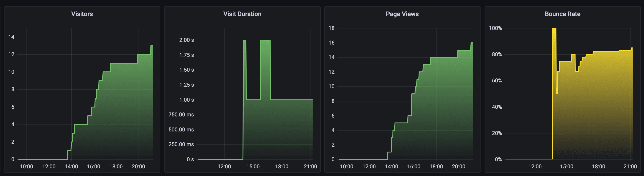Click the 20% label in Bounce Rate
644x176 pixels.
point(497,133)
